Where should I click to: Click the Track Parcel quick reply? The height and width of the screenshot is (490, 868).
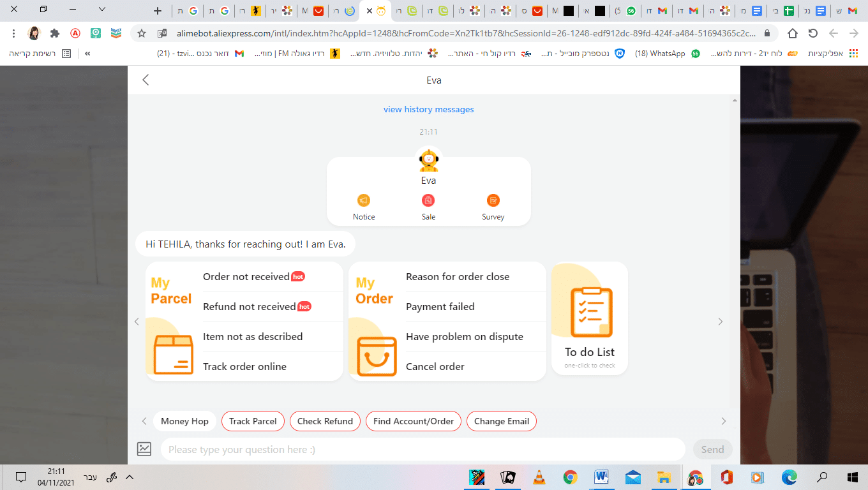pos(253,421)
